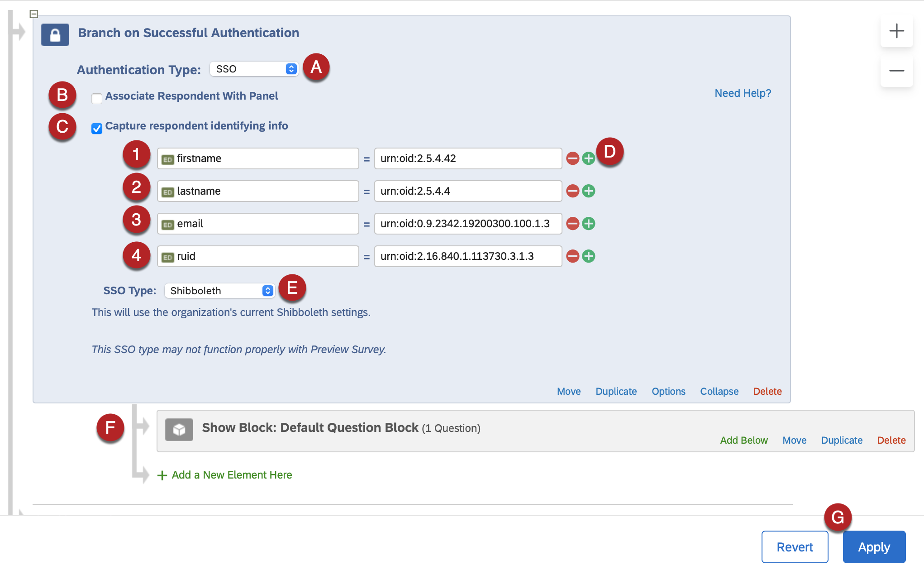Edit the urn:oid:2.5.4.42 value field

(x=468, y=158)
